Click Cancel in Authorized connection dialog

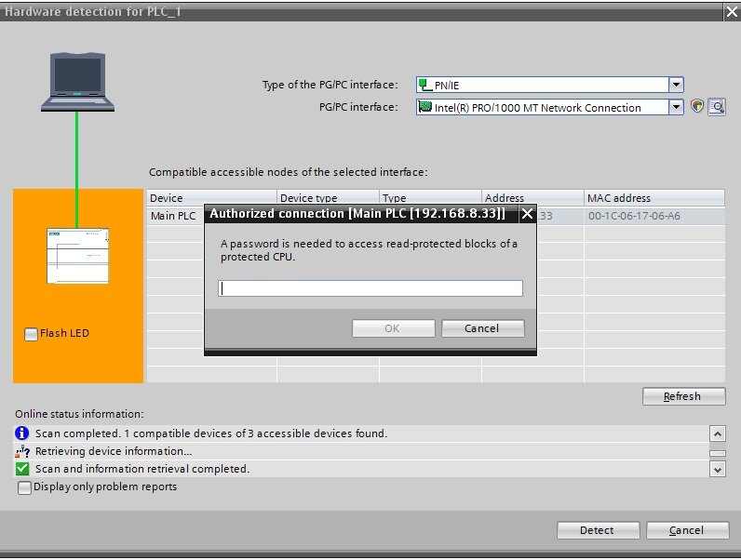click(482, 328)
